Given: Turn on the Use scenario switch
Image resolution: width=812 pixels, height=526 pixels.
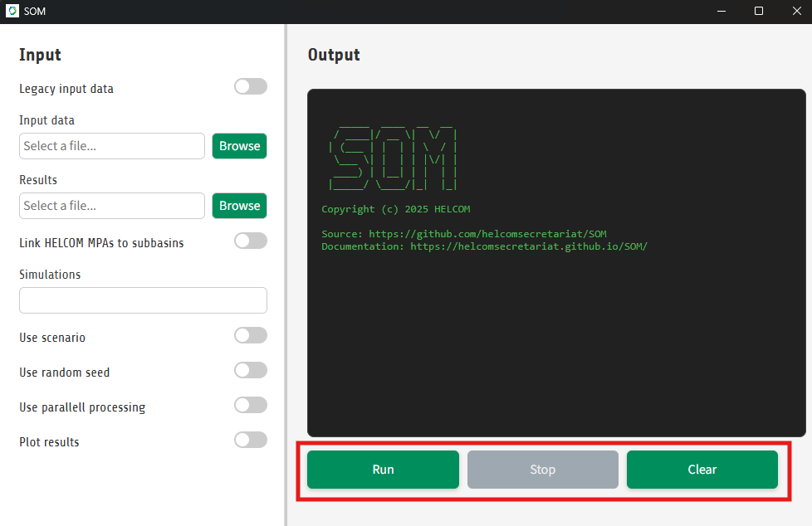Looking at the screenshot, I should click(x=251, y=335).
